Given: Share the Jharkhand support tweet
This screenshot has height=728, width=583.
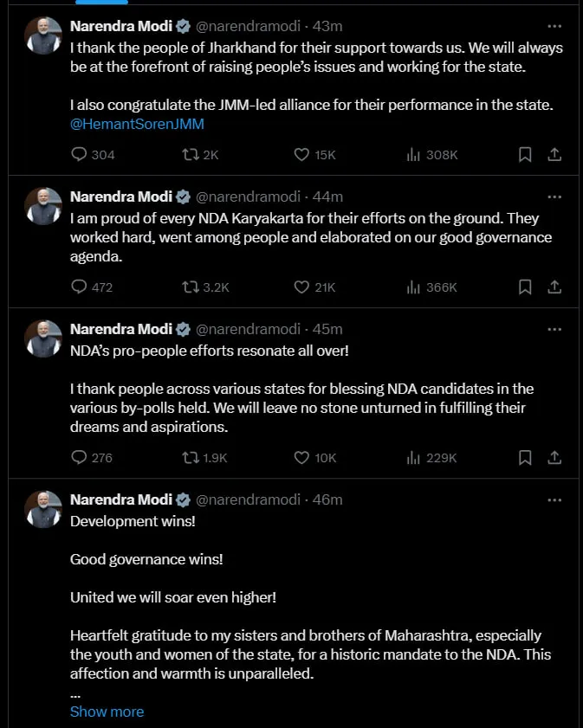Looking at the screenshot, I should tap(555, 154).
